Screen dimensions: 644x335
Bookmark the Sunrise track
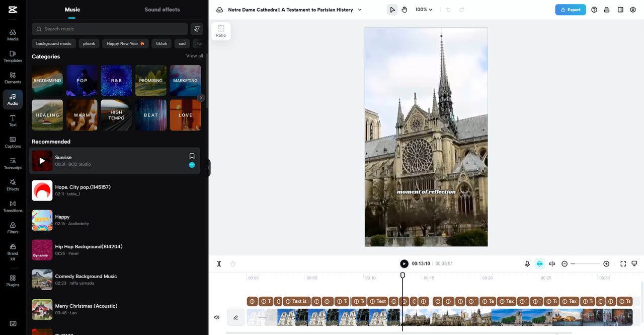tap(192, 156)
